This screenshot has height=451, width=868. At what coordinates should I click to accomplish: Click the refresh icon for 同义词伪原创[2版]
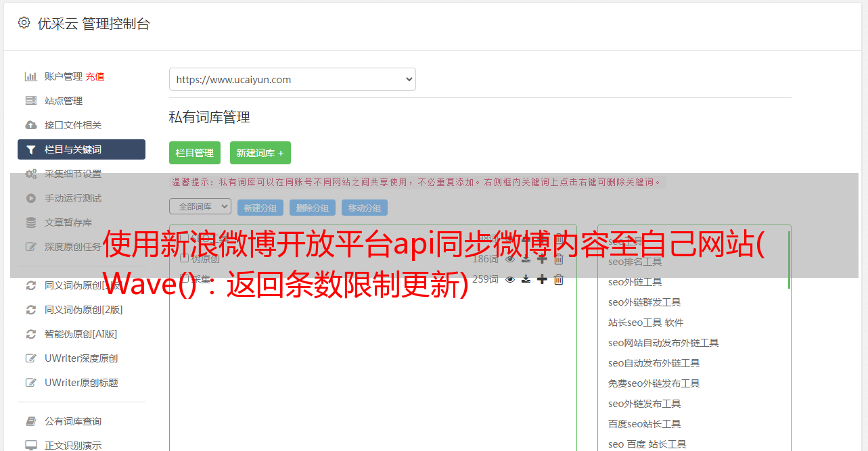click(31, 310)
